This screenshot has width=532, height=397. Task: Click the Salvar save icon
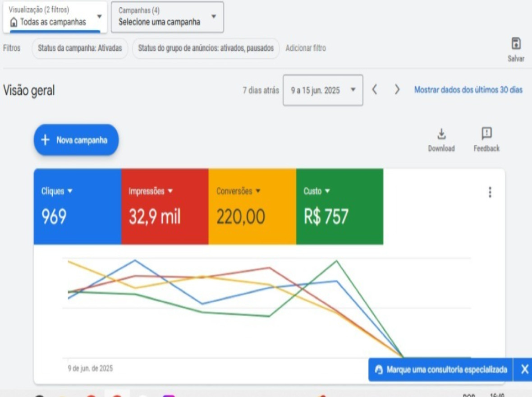tap(516, 44)
